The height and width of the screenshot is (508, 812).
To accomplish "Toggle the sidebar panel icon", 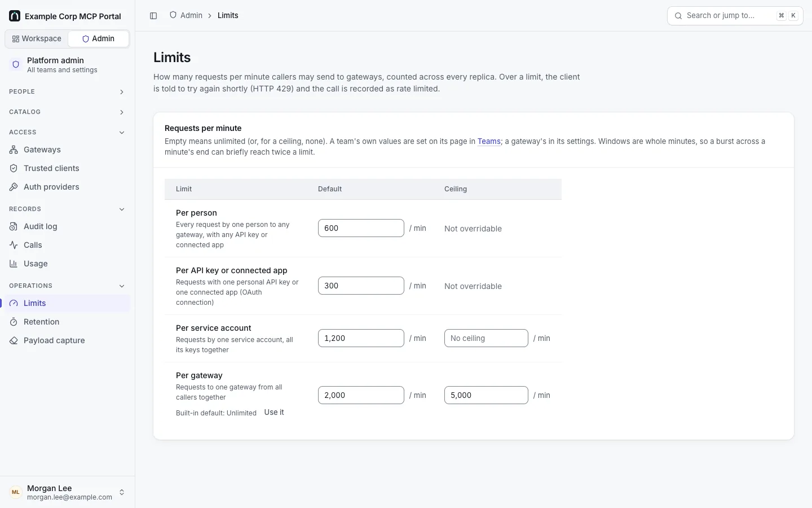I will (x=153, y=16).
